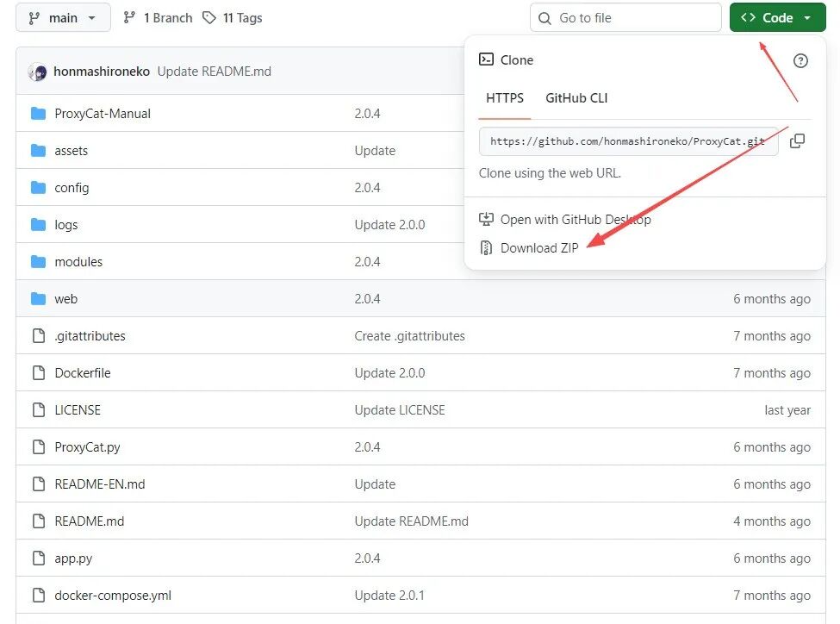Open the docker-compose.yml file

[113, 595]
